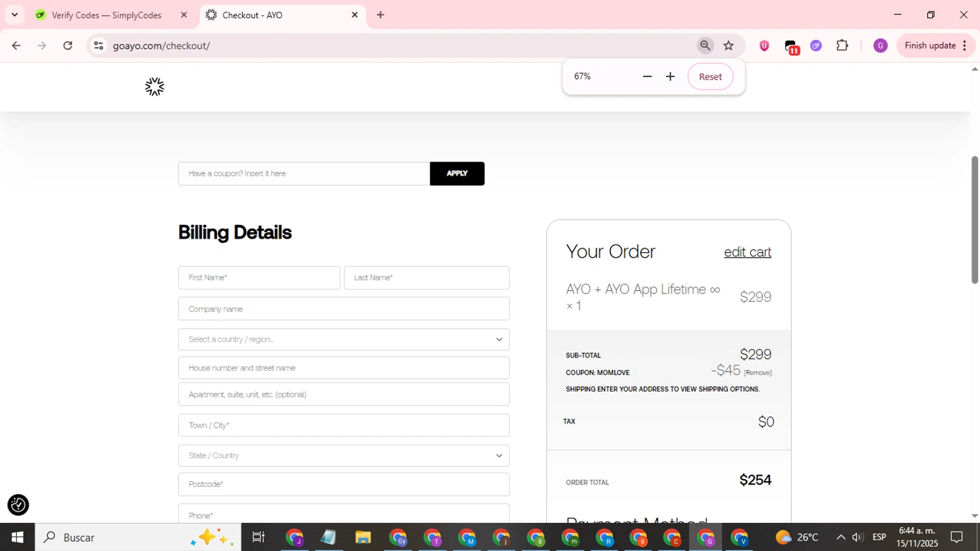Image resolution: width=980 pixels, height=551 pixels.
Task: Open the extension with red 11 badge
Action: pyautogui.click(x=791, y=46)
